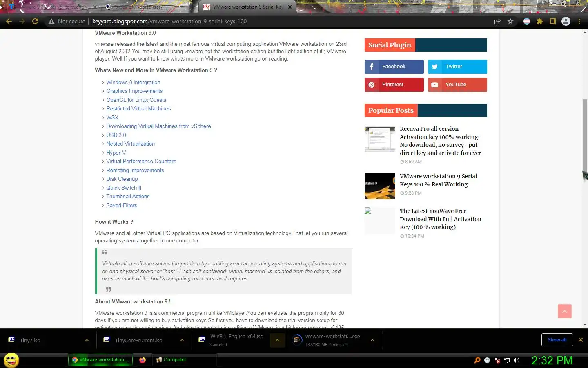Close the downloads bar
Image resolution: width=588 pixels, height=368 pixels.
click(x=580, y=340)
